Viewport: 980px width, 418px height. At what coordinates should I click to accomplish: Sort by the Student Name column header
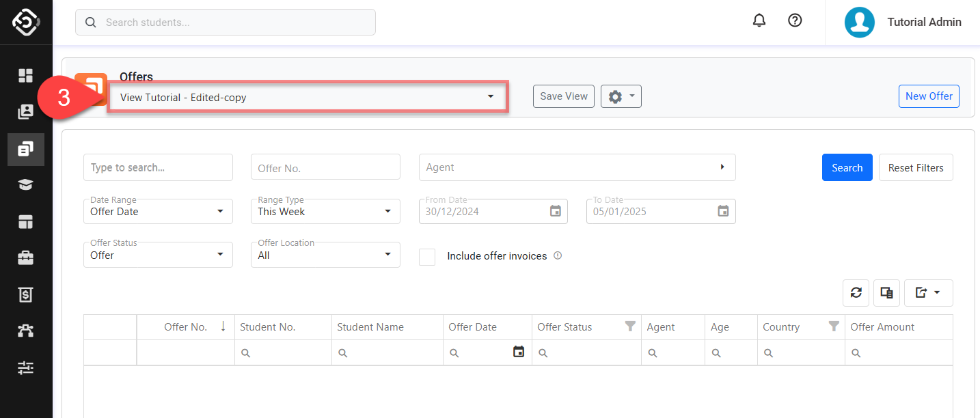[370, 327]
